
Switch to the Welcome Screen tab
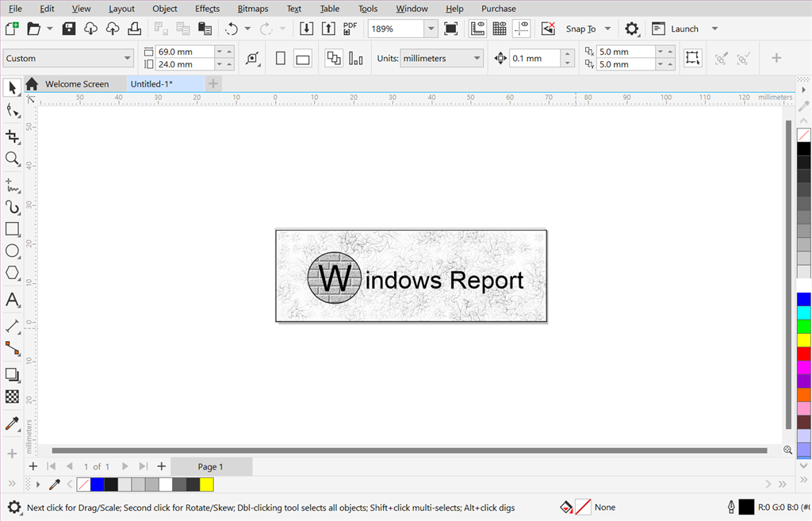[77, 84]
